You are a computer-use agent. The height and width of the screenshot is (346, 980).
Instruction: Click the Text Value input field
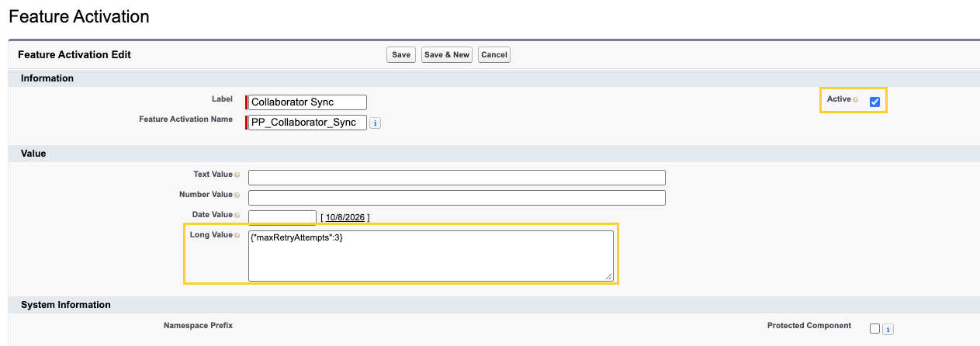point(457,178)
